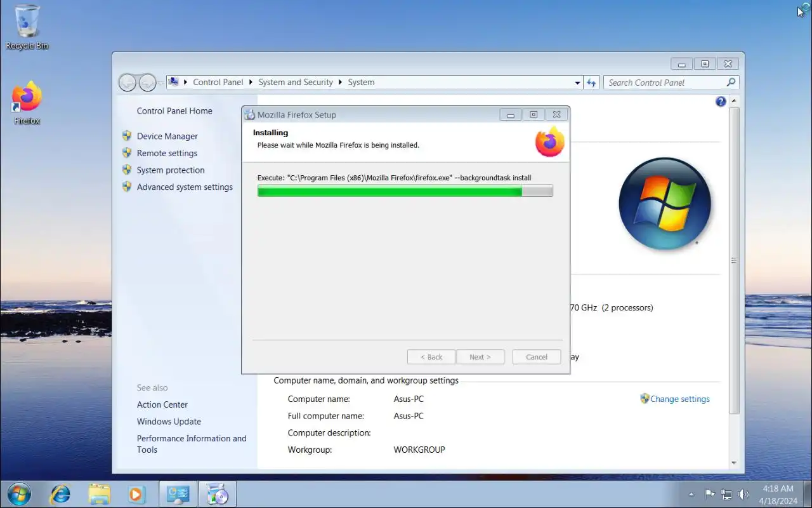Select the WORKGROUP value text
812x508 pixels.
(419, 450)
